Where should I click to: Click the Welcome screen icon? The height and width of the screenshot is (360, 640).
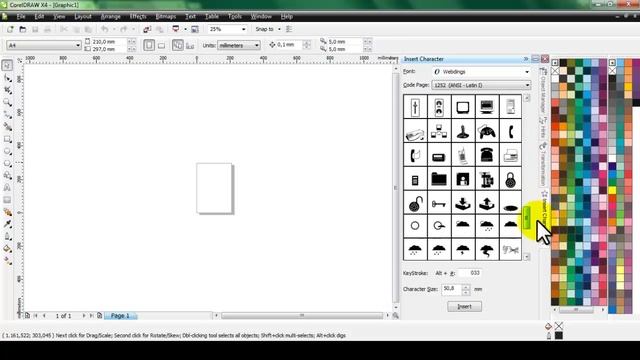pyautogui.click(x=195, y=29)
